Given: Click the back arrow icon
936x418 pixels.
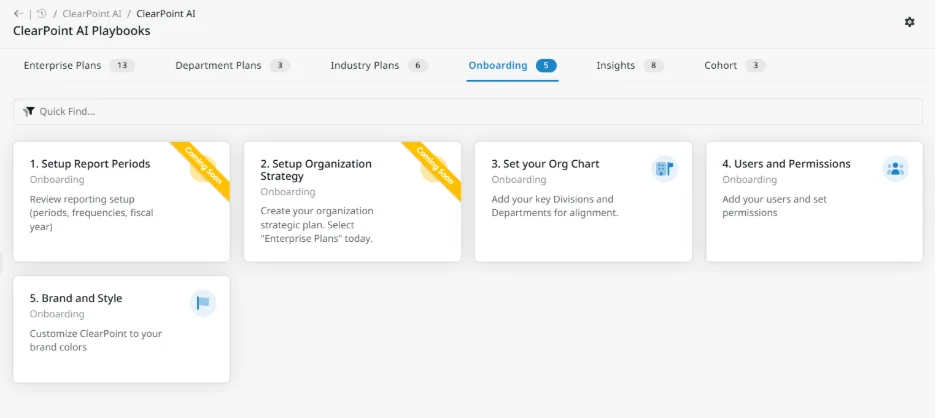Looking at the screenshot, I should click(x=19, y=13).
